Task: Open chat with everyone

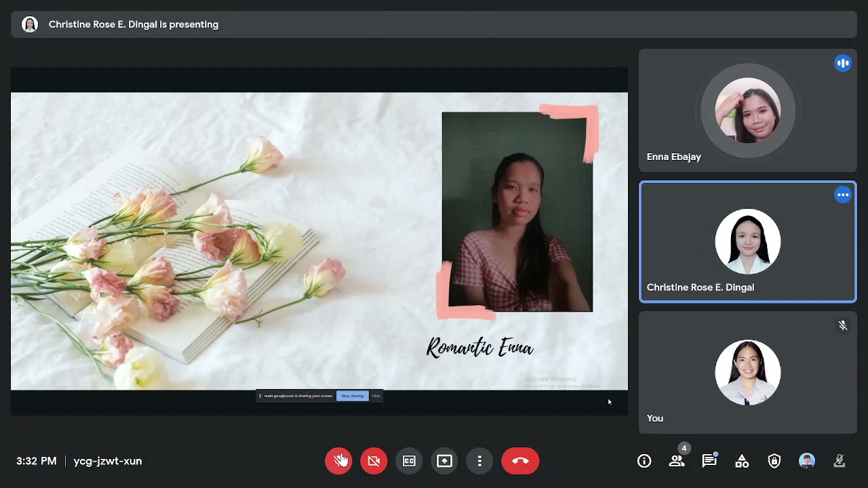Action: (709, 461)
